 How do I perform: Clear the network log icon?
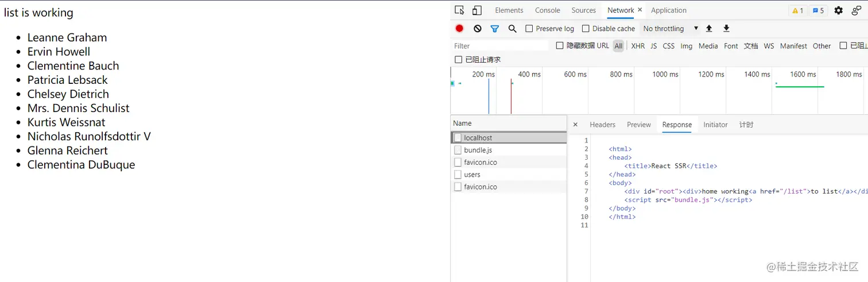click(478, 29)
